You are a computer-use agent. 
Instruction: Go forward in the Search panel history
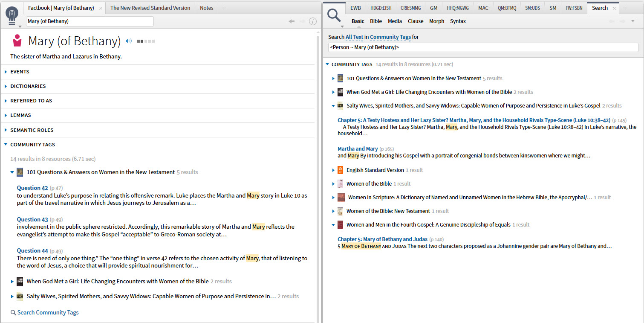[622, 21]
